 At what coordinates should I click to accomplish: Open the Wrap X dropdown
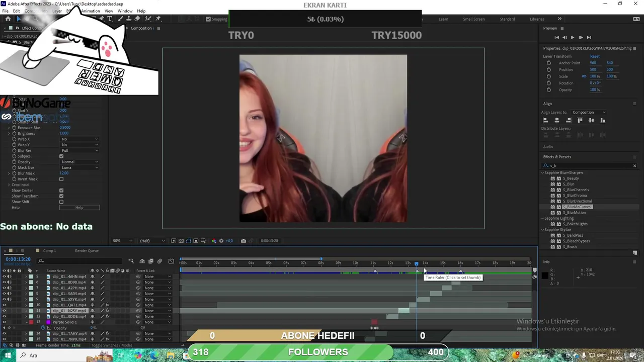(79, 139)
